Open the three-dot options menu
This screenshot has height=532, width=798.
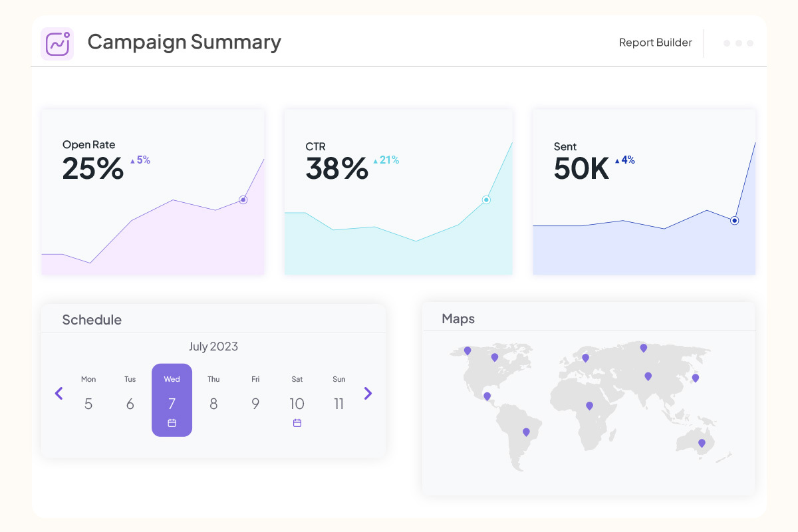(738, 43)
